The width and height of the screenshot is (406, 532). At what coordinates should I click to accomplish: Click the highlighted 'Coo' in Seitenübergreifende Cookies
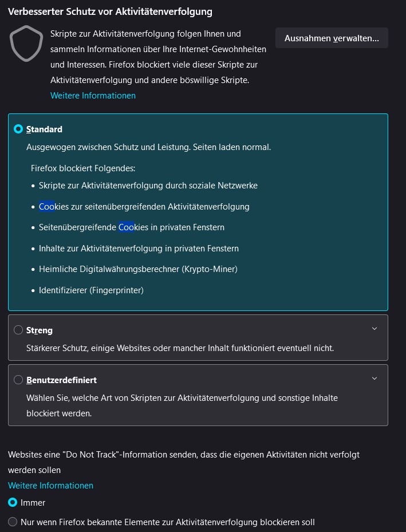click(x=126, y=227)
